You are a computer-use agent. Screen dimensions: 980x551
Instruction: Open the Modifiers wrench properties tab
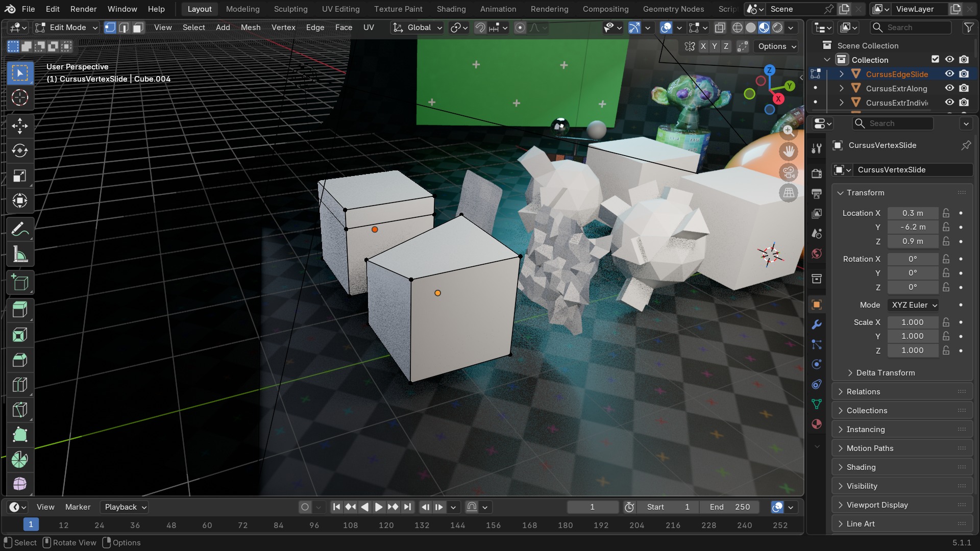pos(817,324)
